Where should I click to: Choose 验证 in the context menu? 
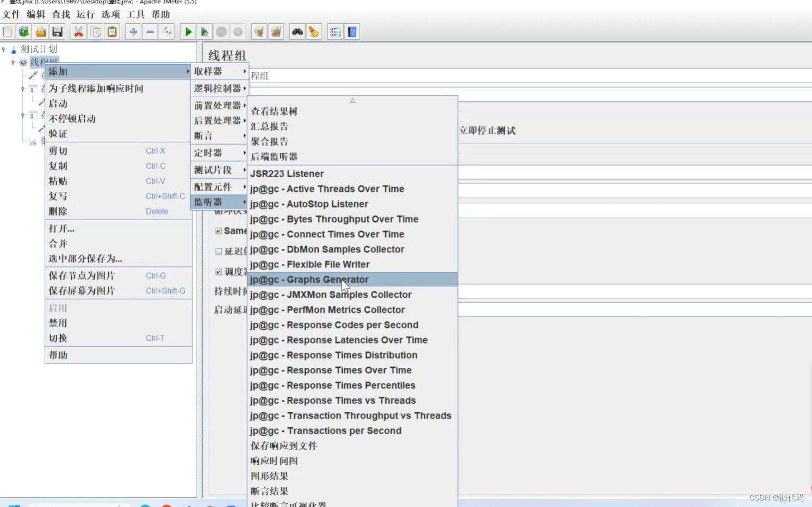[x=119, y=134]
